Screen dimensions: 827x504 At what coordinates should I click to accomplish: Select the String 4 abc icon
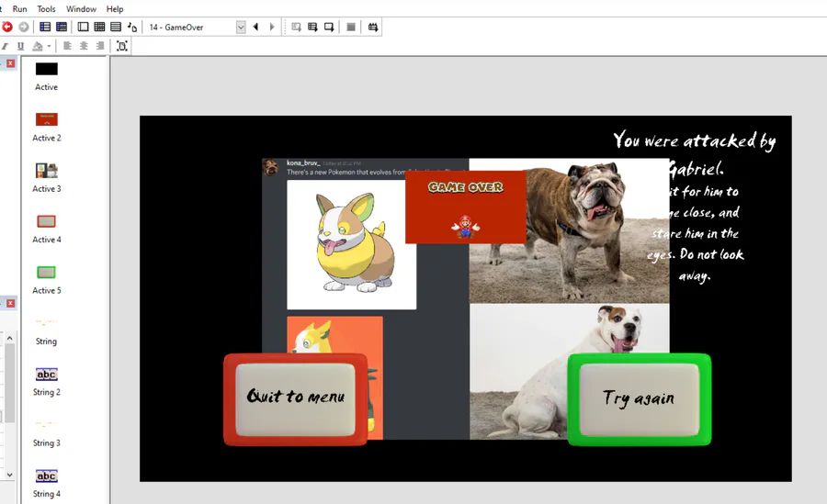tap(47, 476)
